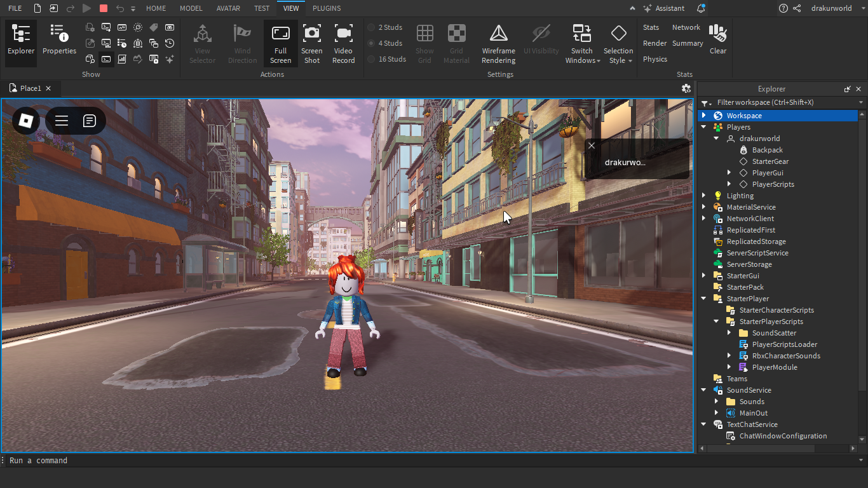Select ChatWindowConfiguration in the Explorer tree
The height and width of the screenshot is (488, 868).
pos(783,436)
